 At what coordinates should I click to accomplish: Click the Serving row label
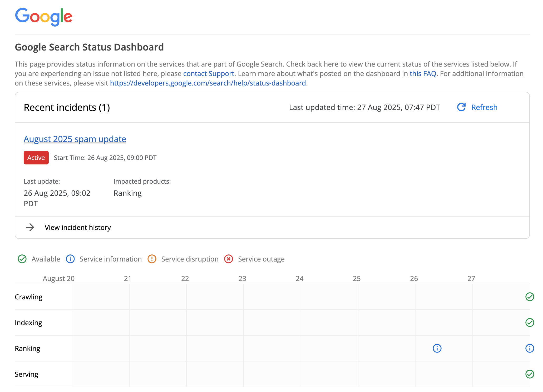pos(26,374)
